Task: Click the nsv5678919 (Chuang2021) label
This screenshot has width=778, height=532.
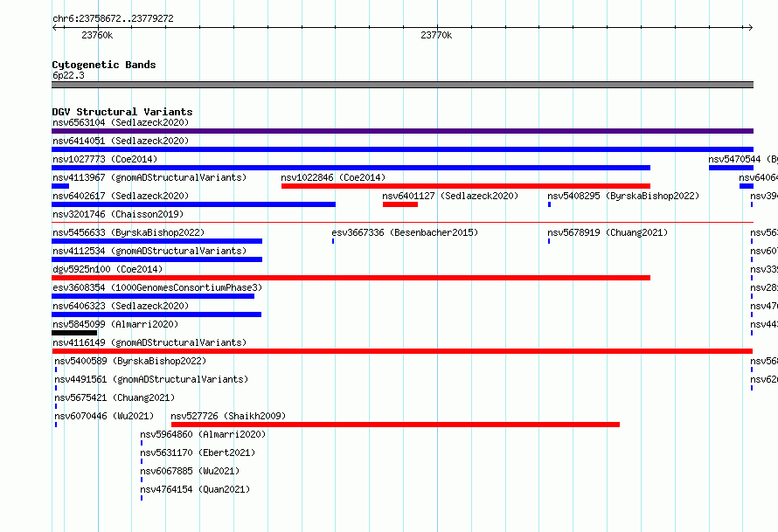Action: [608, 232]
